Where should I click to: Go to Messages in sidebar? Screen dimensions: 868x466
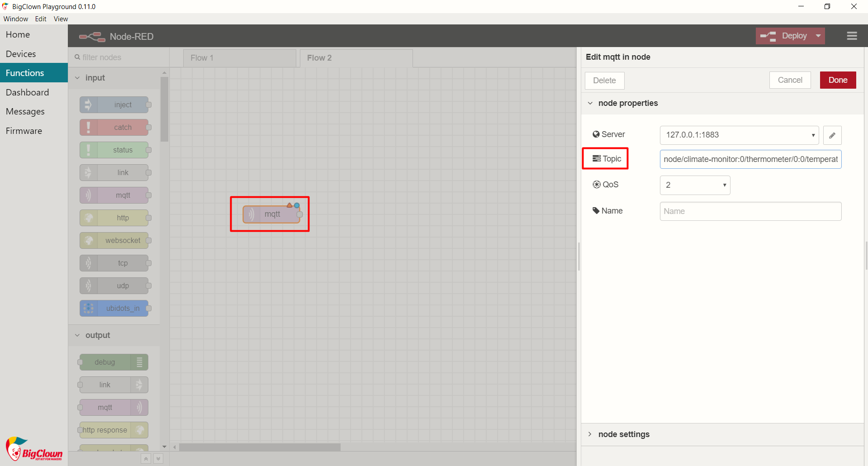[x=34, y=111]
